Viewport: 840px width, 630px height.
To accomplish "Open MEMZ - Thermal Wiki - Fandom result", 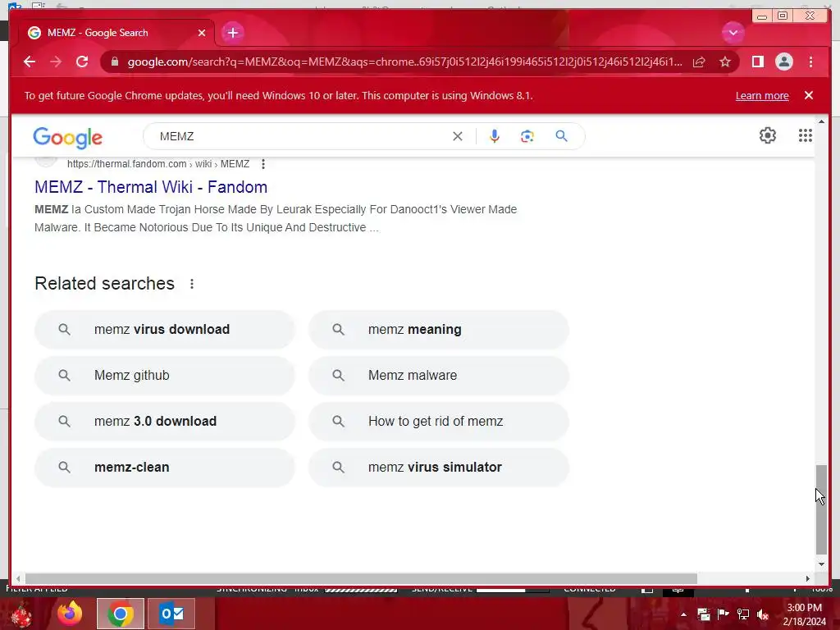I will [151, 187].
